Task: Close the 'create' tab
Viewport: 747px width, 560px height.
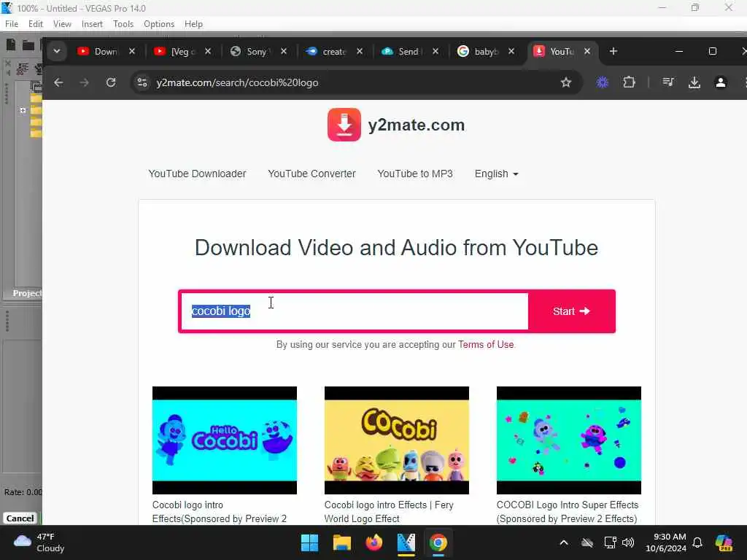Action: pyautogui.click(x=360, y=51)
